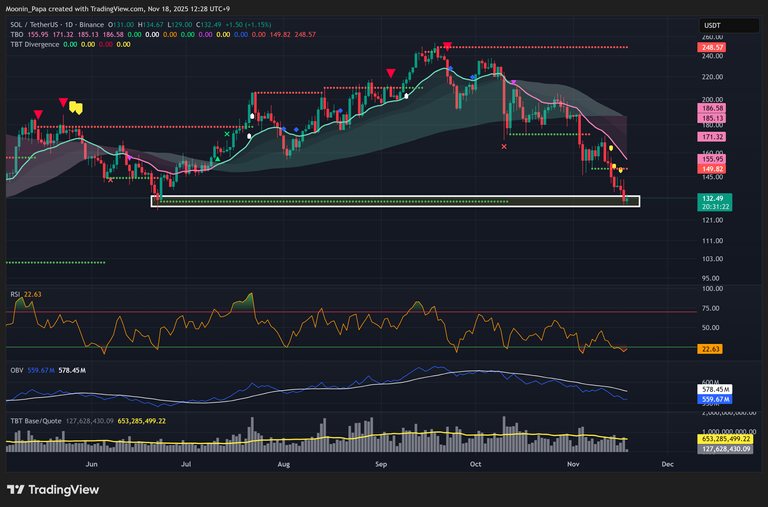Click the orange 22.63 RSI axis label
This screenshot has width=768, height=507.
(712, 348)
